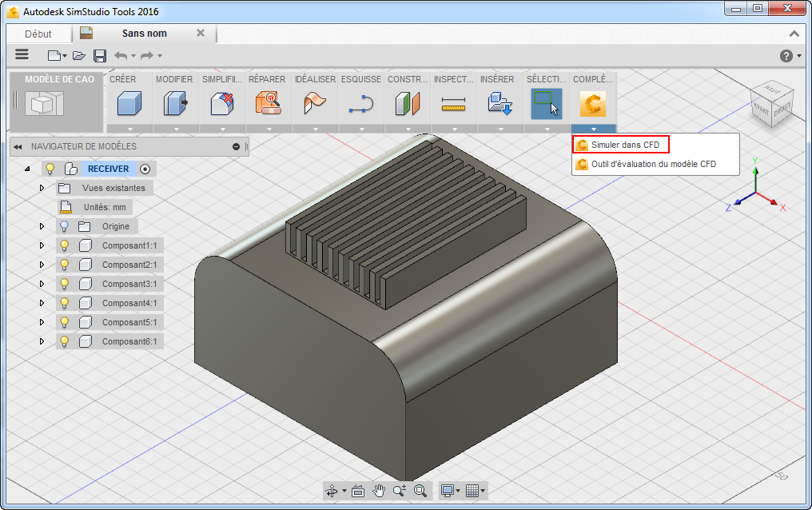The width and height of the screenshot is (812, 510).
Task: Expand the Composant4:1 node
Action: click(x=42, y=303)
